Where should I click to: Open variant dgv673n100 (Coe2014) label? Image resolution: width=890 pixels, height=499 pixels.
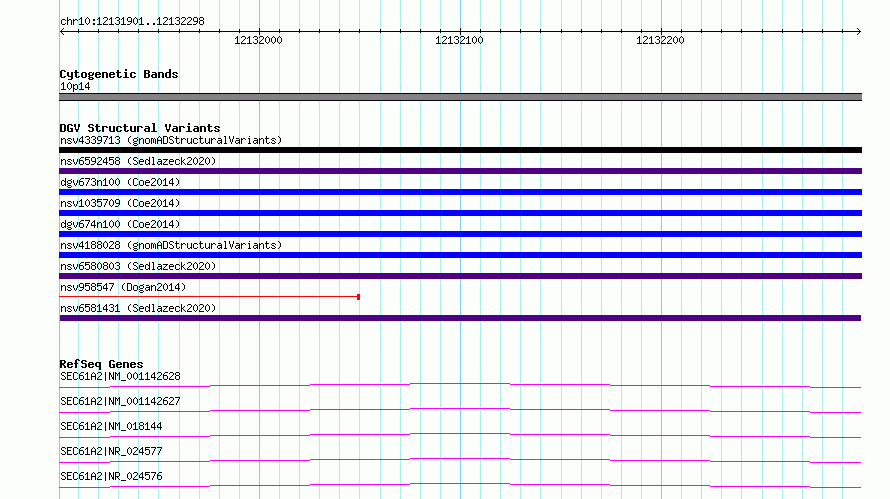point(120,182)
